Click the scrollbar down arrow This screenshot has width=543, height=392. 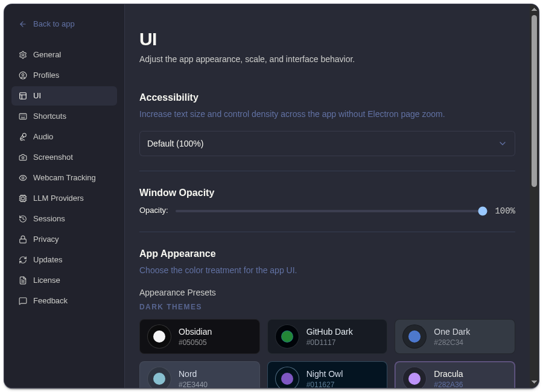[535, 382]
